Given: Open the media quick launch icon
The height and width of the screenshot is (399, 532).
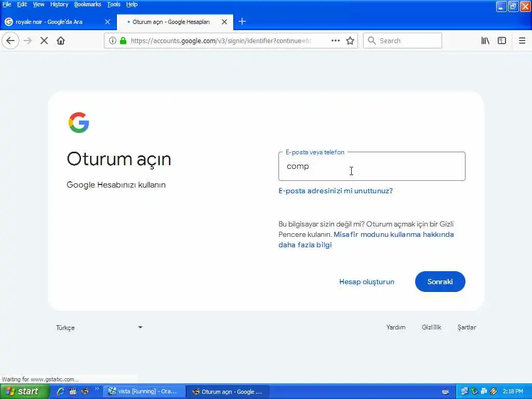Looking at the screenshot, I should pyautogui.click(x=73, y=391).
